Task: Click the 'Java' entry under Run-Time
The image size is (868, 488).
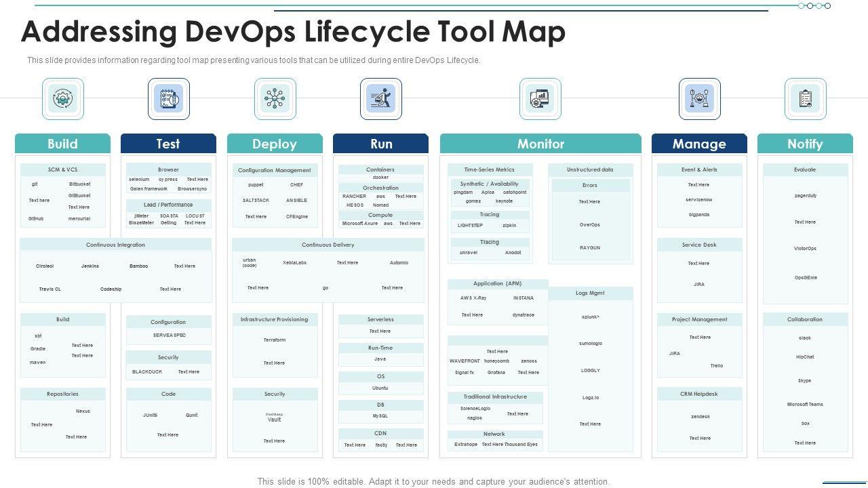Action: (x=380, y=359)
